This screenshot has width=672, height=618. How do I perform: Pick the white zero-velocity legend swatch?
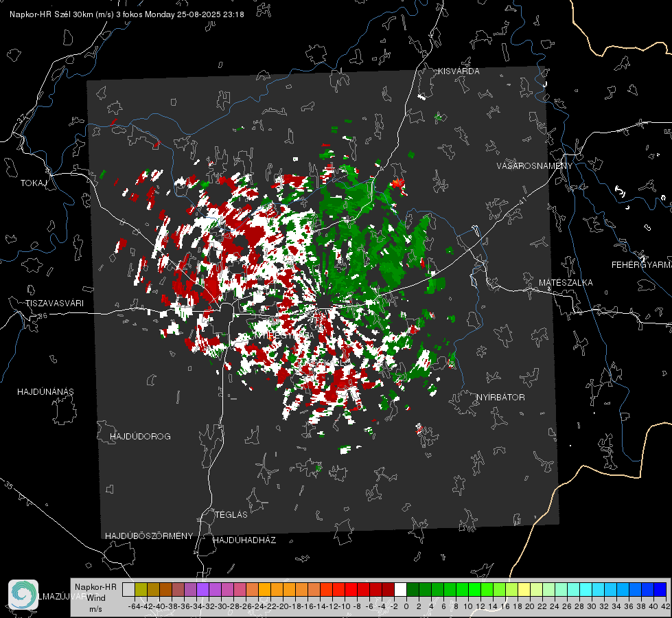[400, 589]
